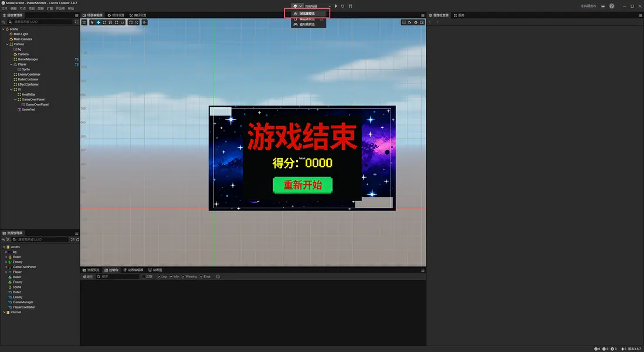The width and height of the screenshot is (644, 352).
Task: Select the Move gizmo tool
Action: (98, 22)
